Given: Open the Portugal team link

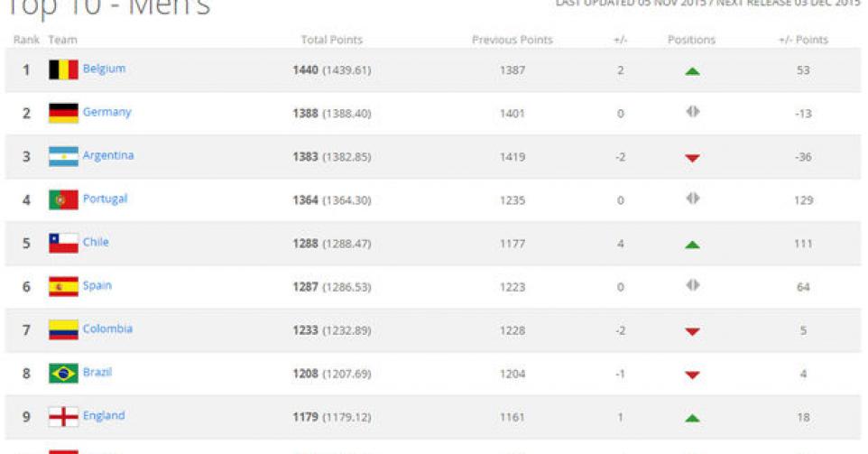Looking at the screenshot, I should click(x=105, y=199).
